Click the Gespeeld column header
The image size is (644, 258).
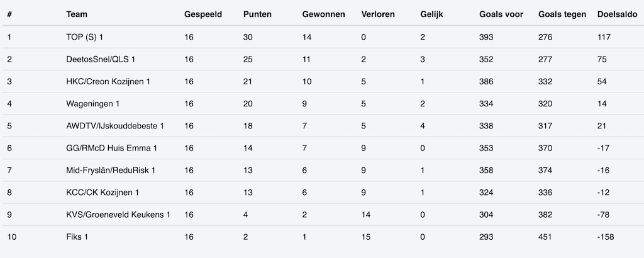203,14
